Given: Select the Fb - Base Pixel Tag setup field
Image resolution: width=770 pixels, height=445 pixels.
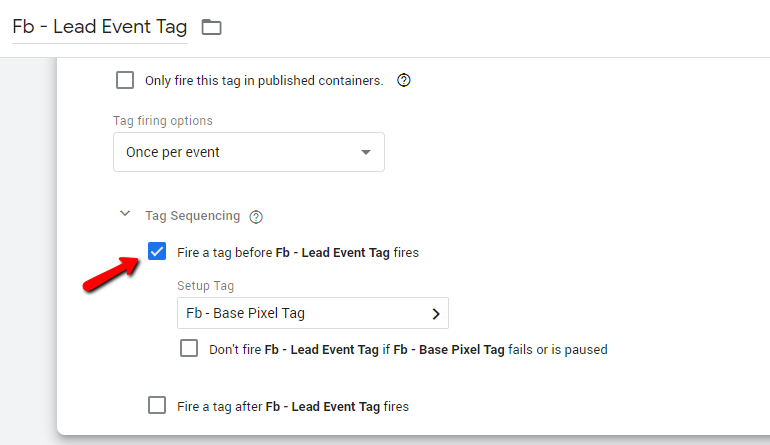Looking at the screenshot, I should click(313, 313).
